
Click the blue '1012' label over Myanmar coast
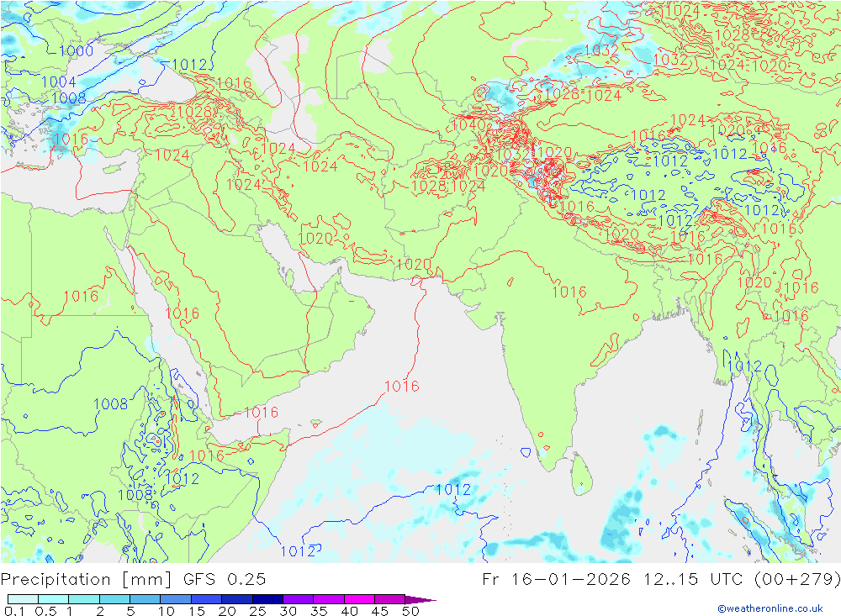tap(745, 366)
